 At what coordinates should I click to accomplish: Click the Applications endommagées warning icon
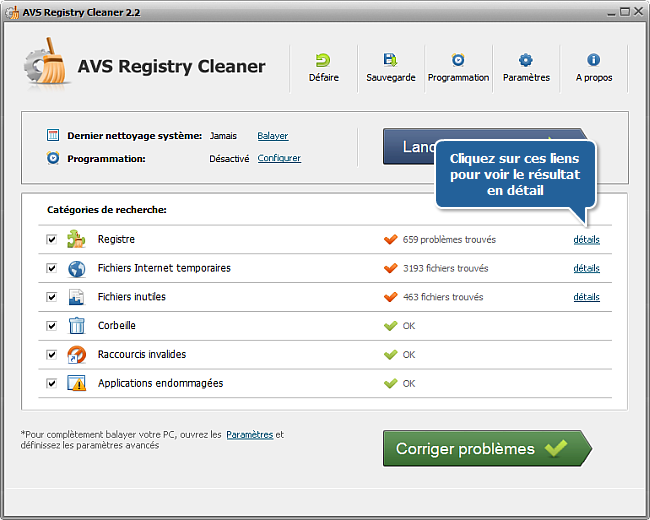point(77,383)
